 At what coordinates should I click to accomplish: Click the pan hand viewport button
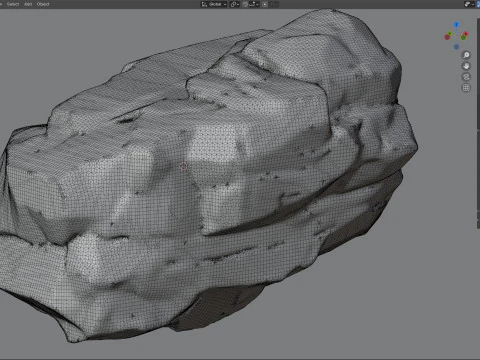[x=466, y=66]
